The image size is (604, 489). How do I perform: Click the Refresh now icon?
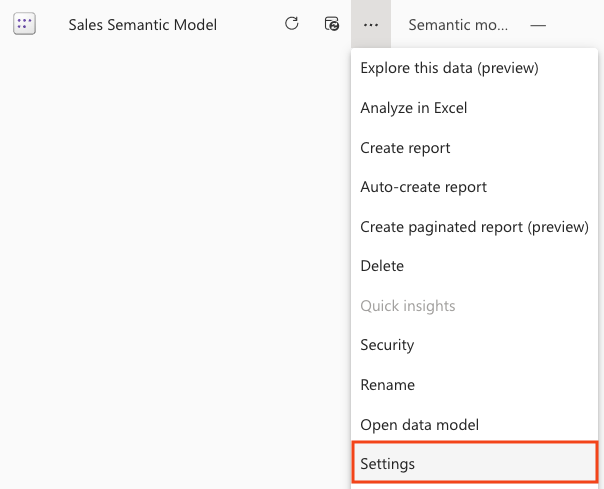pos(292,24)
